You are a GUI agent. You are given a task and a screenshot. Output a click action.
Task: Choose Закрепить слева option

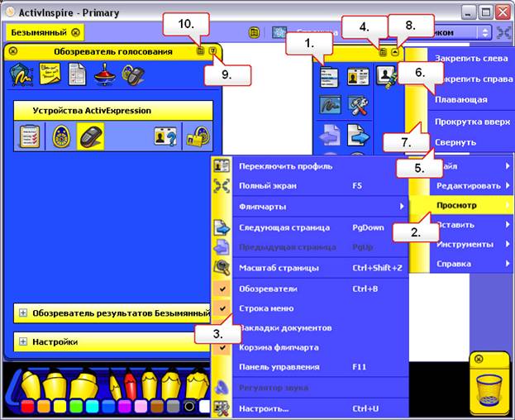coord(471,59)
